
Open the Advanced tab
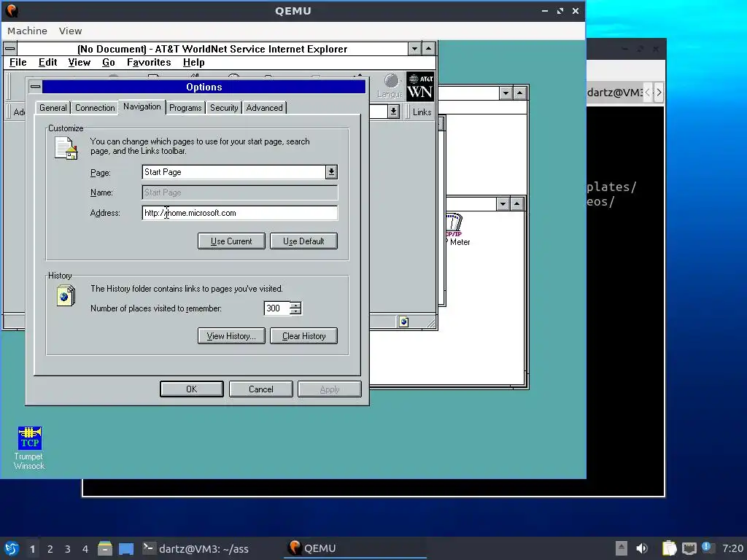(x=264, y=108)
